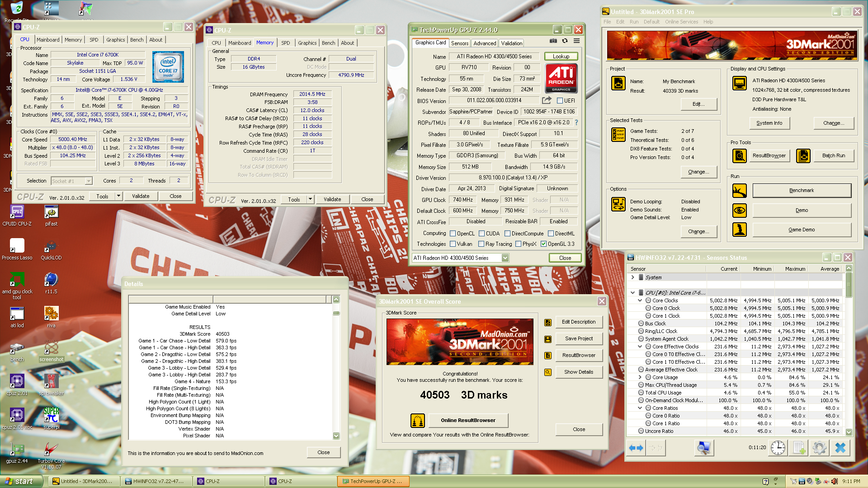Toggle the OpenGL 3.3 checkbox
868x488 pixels.
(x=543, y=244)
